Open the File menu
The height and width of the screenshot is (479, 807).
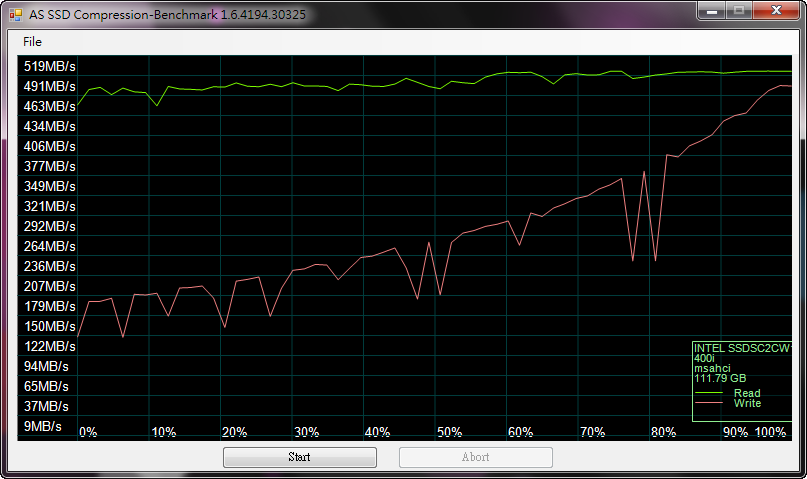point(32,42)
